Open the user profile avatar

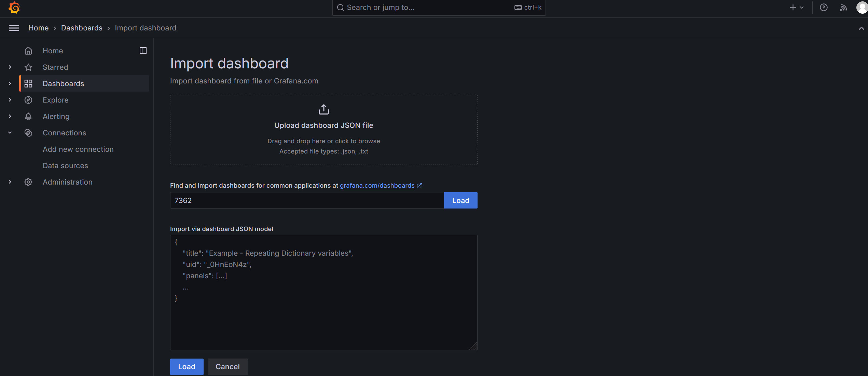[x=862, y=8]
